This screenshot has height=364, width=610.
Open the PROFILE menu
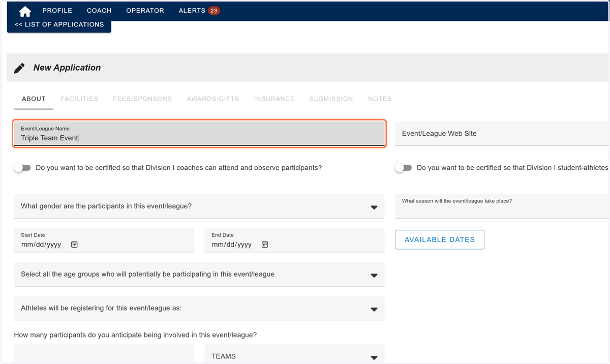coord(57,11)
